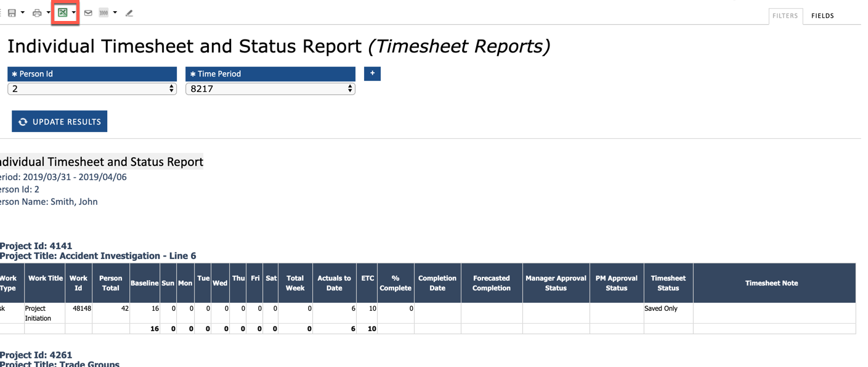
Task: Switch to the FILTERS tab
Action: (x=785, y=15)
